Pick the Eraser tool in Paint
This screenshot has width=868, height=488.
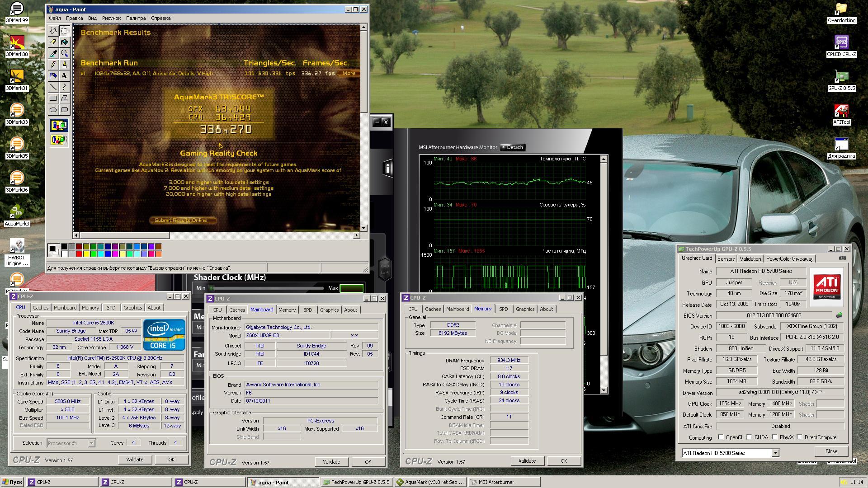point(53,42)
